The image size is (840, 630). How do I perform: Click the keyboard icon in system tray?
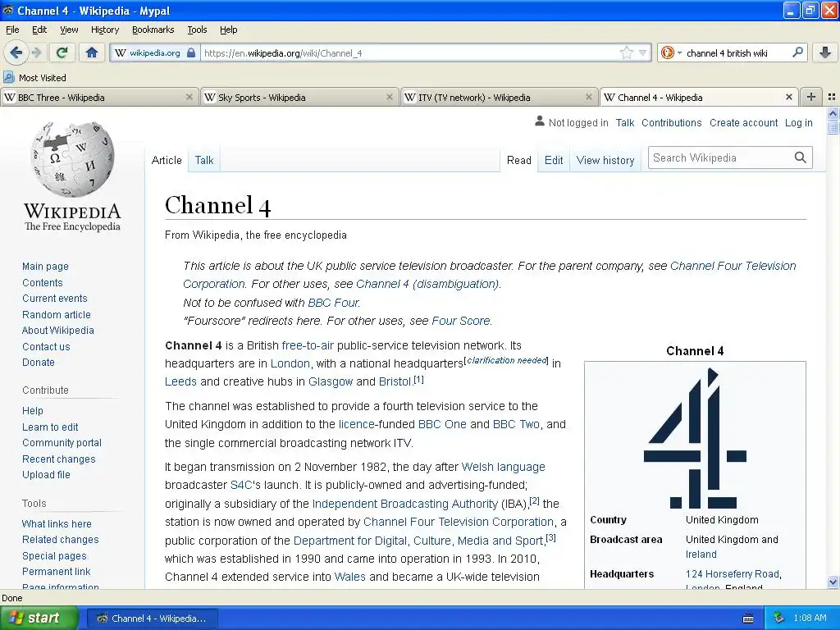coord(748,619)
